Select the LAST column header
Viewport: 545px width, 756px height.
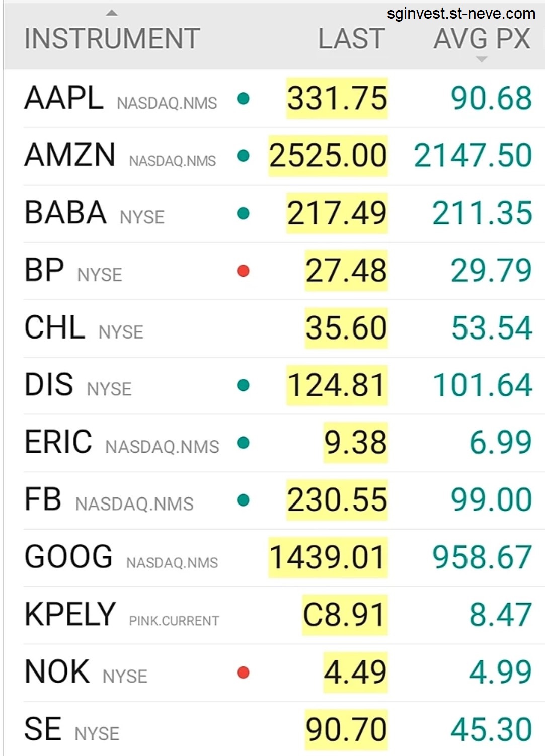point(351,39)
